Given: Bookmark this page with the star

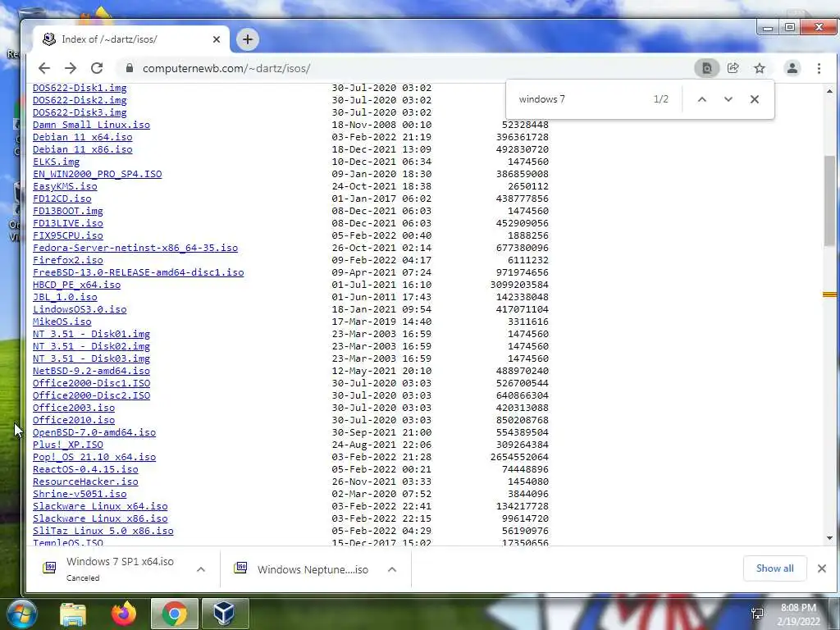Looking at the screenshot, I should (759, 68).
